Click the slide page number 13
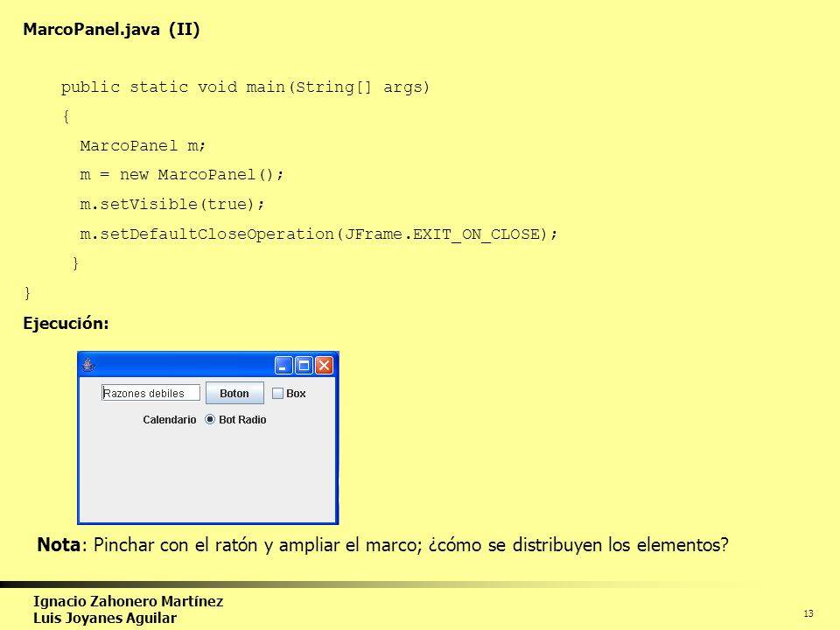Screen dimensions: 840x630 [x=808, y=613]
